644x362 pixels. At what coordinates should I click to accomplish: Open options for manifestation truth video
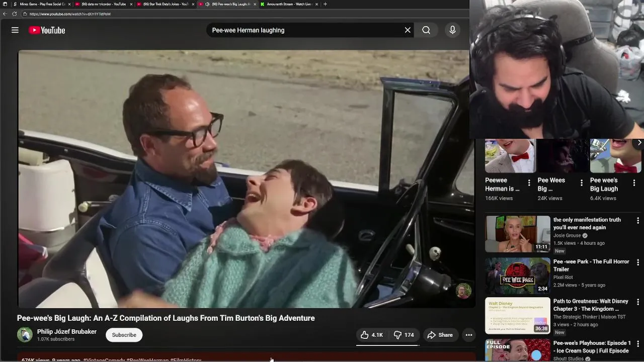[x=638, y=221]
